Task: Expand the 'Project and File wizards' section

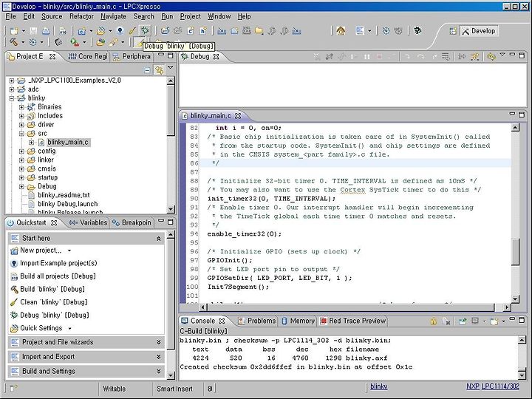Action: coord(158,342)
